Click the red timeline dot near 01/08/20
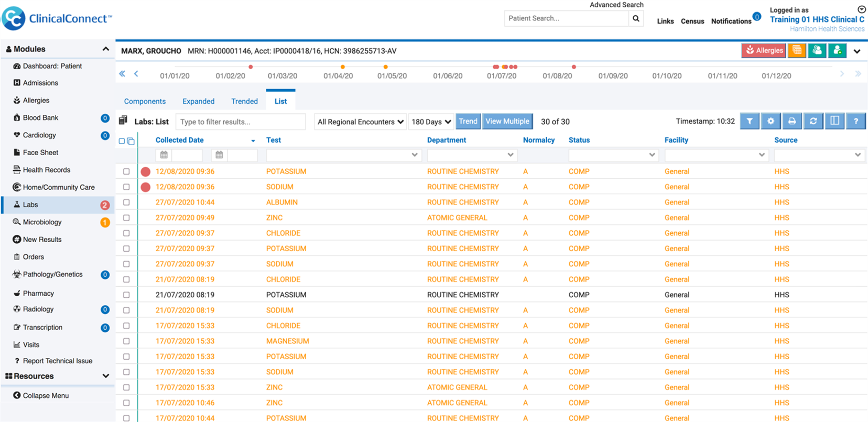This screenshot has height=422, width=868. click(x=574, y=67)
